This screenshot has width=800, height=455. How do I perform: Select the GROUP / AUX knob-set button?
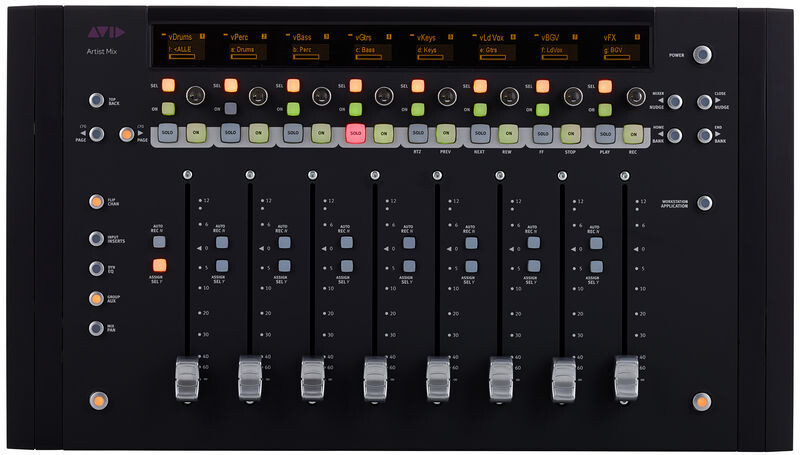click(96, 298)
